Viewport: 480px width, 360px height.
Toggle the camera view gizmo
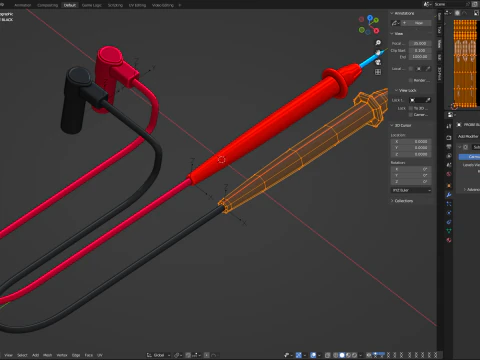(378, 62)
